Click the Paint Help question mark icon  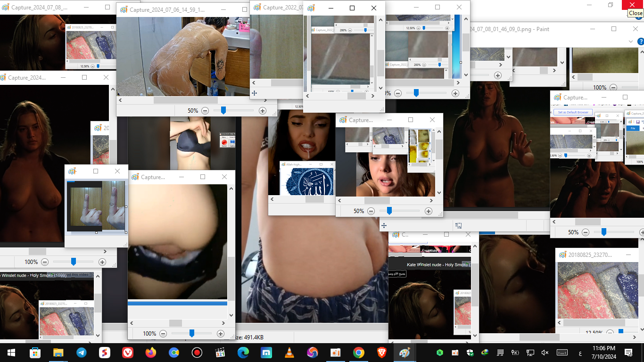(x=641, y=41)
